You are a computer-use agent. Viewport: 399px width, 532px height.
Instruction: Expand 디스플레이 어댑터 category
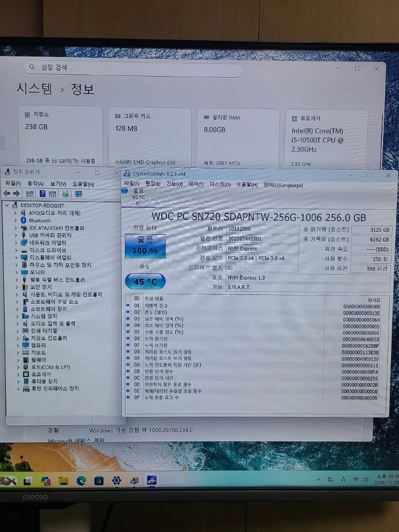coord(16,257)
